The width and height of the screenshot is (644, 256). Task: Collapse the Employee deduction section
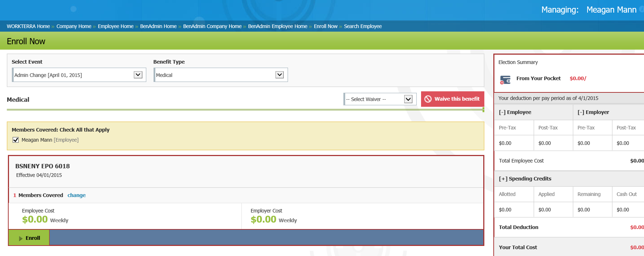[x=502, y=112]
